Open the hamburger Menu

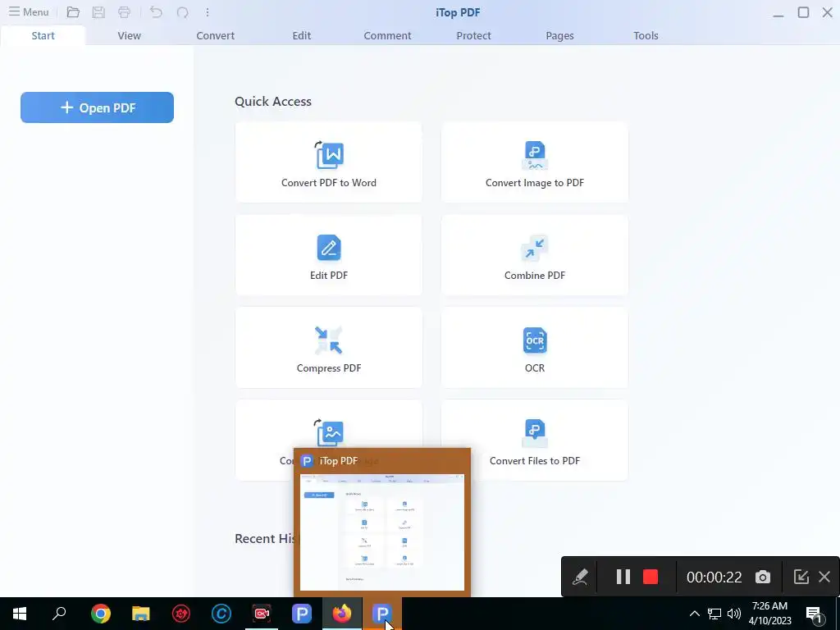point(29,11)
